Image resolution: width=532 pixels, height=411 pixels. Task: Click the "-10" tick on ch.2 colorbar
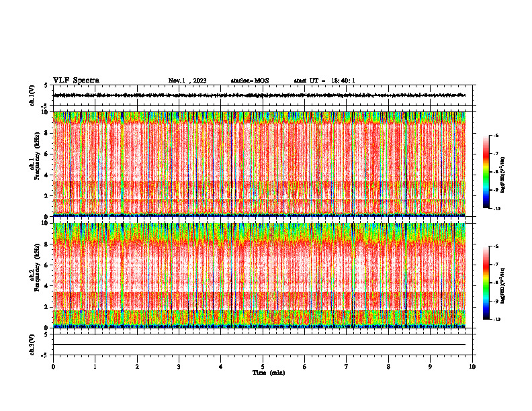click(496, 320)
